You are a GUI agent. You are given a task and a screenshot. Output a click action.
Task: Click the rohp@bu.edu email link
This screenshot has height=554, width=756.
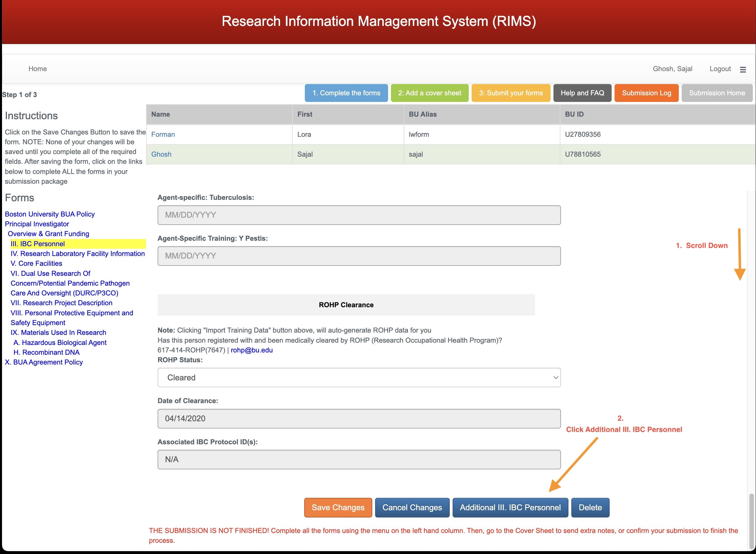tap(251, 350)
